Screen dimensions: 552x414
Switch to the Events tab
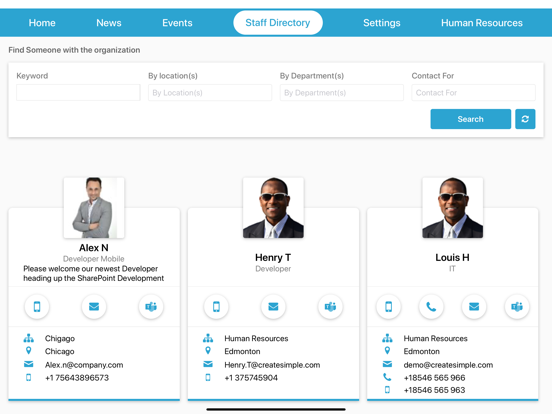[x=177, y=23]
